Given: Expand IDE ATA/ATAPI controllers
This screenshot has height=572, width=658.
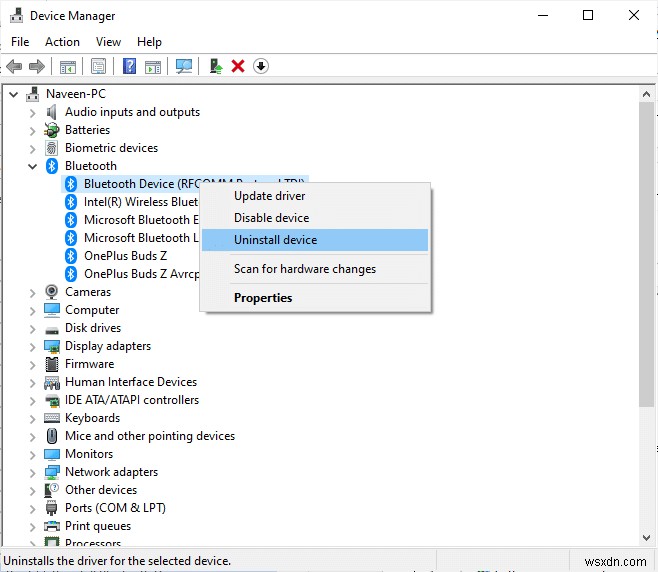Looking at the screenshot, I should (32, 400).
